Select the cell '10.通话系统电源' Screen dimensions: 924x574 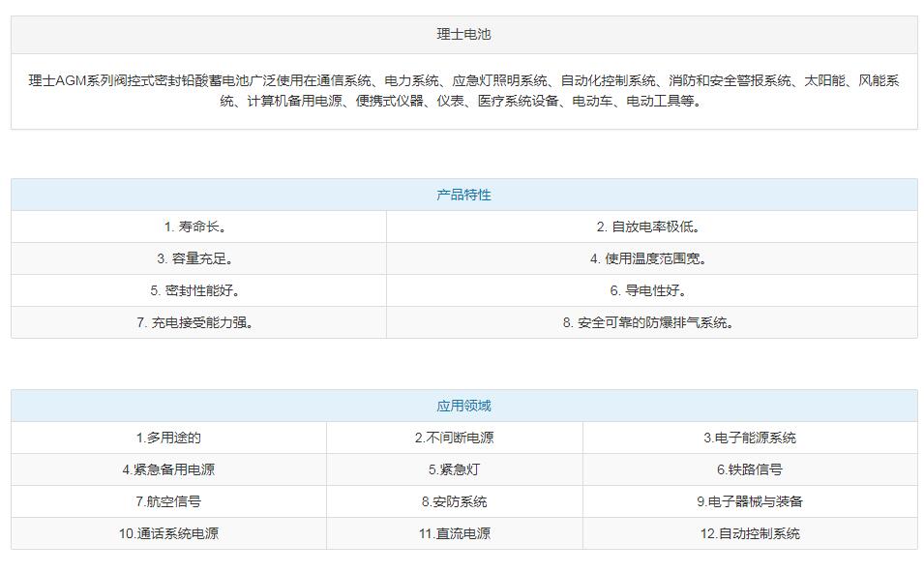point(168,532)
